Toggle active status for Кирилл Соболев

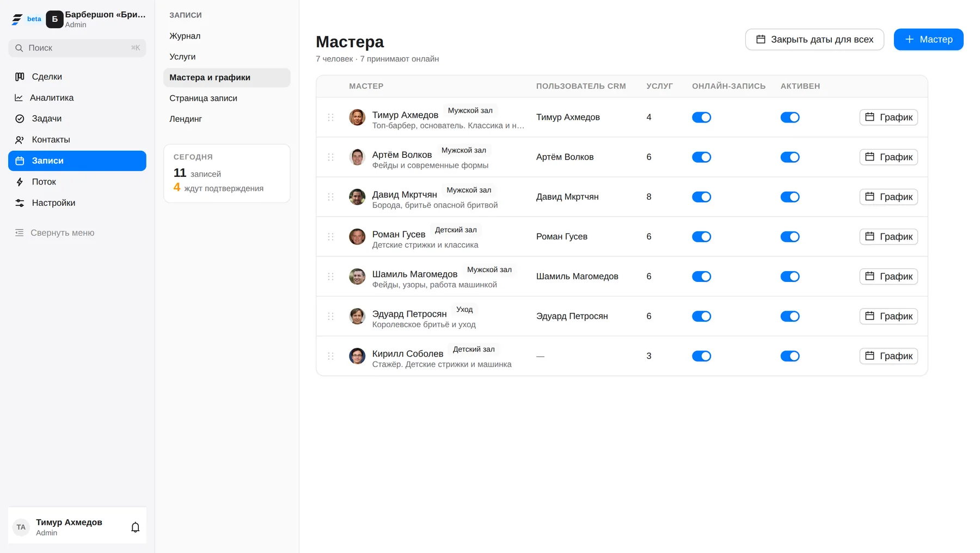tap(790, 356)
